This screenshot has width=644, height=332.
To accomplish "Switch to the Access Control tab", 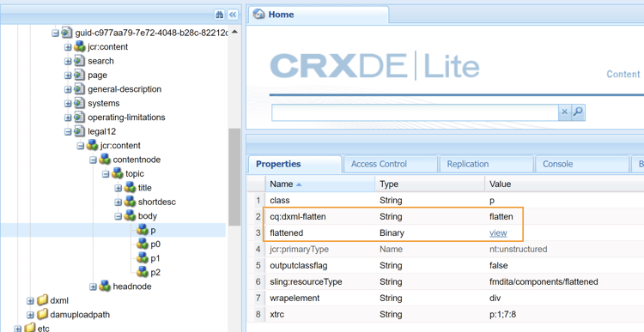I will point(390,164).
